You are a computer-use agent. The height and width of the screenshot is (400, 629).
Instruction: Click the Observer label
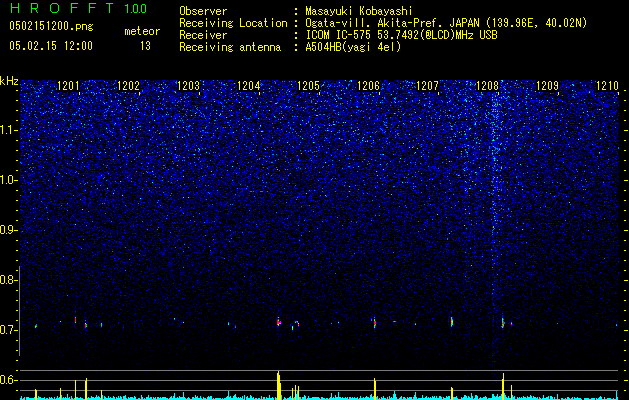203,11
